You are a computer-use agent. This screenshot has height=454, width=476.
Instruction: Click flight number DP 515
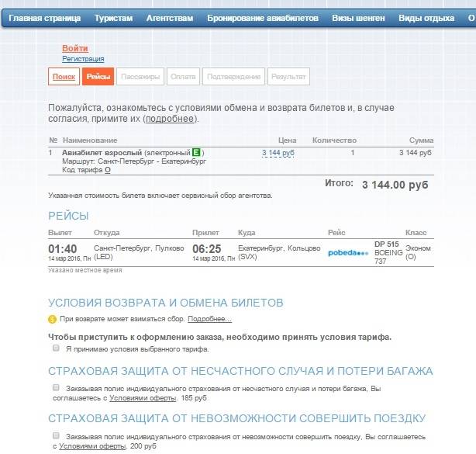click(386, 244)
